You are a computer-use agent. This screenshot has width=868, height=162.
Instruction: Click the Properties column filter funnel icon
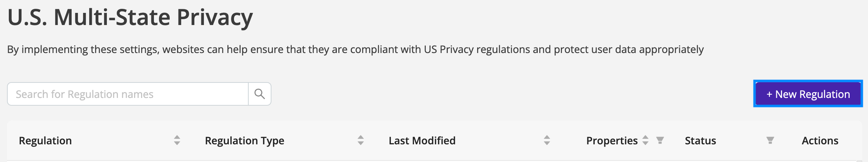[660, 140]
